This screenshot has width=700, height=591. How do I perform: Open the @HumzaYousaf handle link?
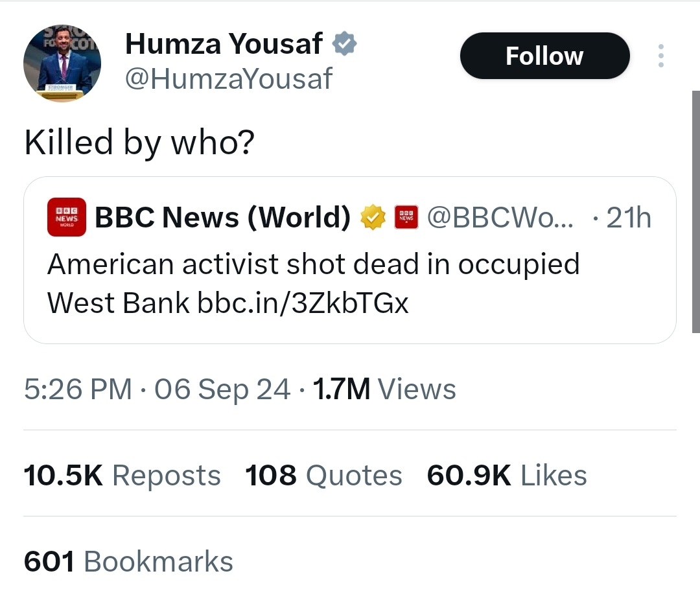coord(228,79)
